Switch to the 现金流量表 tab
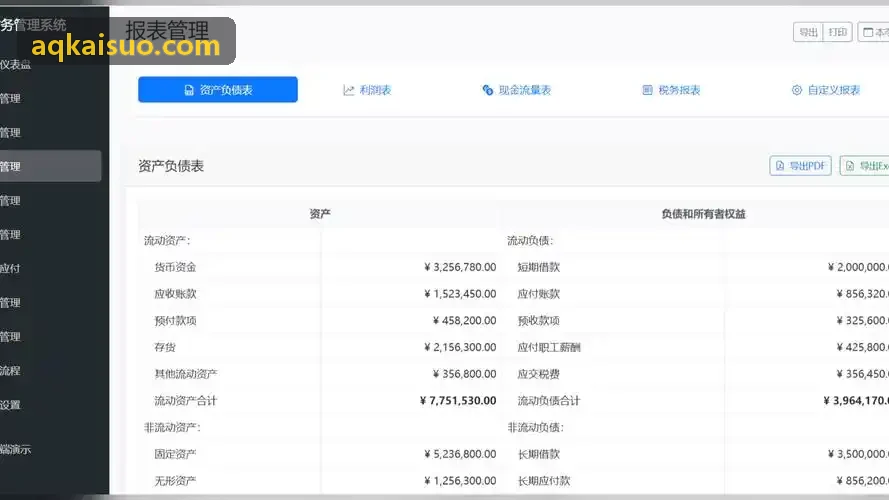Image resolution: width=889 pixels, height=500 pixels. [517, 90]
